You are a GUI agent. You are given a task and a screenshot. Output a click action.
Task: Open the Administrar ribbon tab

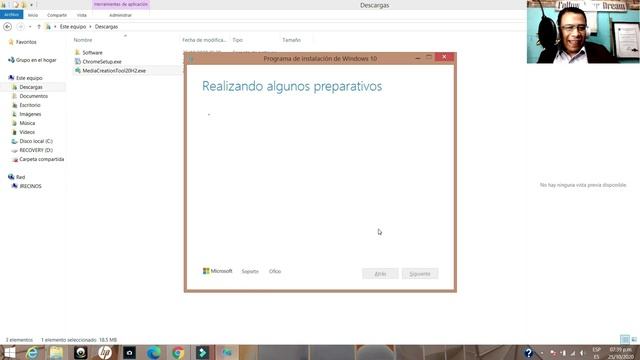click(x=120, y=15)
